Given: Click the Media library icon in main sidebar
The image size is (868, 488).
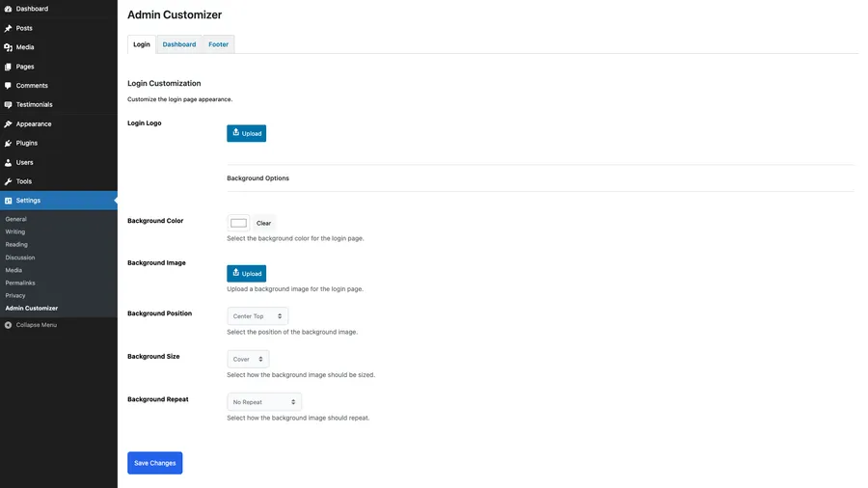Looking at the screenshot, I should 9,47.
